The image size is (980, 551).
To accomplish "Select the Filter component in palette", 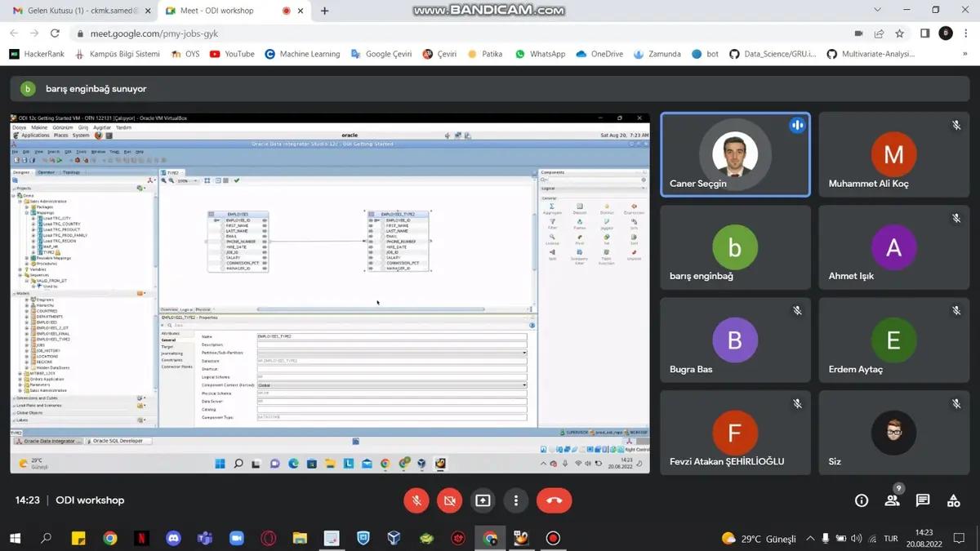I will [x=552, y=224].
